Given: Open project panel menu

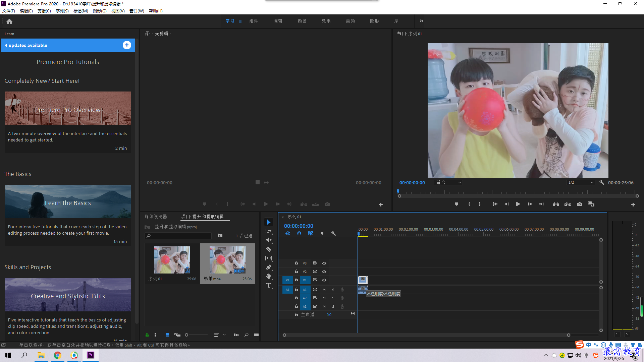Looking at the screenshot, I should [228, 217].
